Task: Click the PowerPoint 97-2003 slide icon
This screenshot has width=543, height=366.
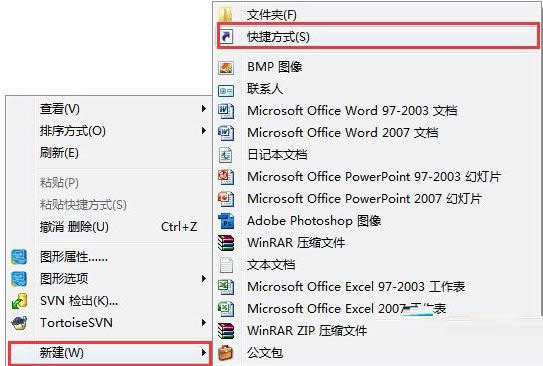Action: [x=226, y=177]
